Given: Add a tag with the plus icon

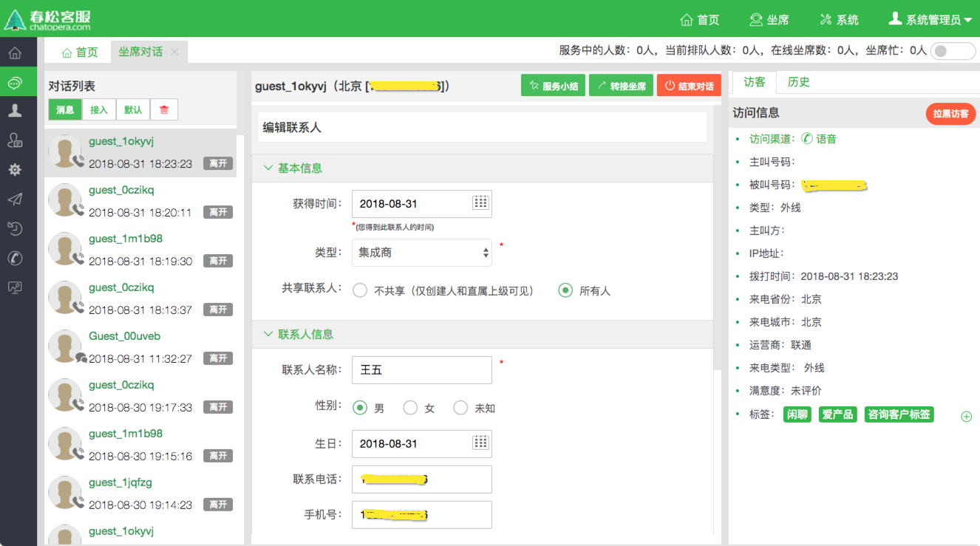Looking at the screenshot, I should [966, 417].
